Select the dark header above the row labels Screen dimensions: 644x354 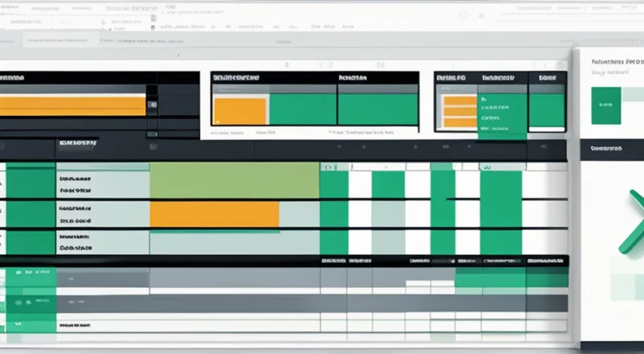click(x=77, y=143)
